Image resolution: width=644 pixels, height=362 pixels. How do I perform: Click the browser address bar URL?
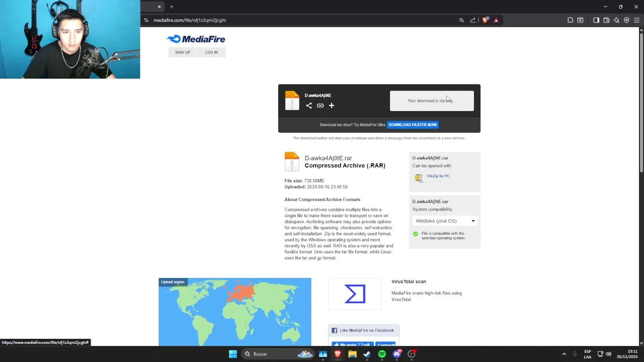tap(190, 20)
